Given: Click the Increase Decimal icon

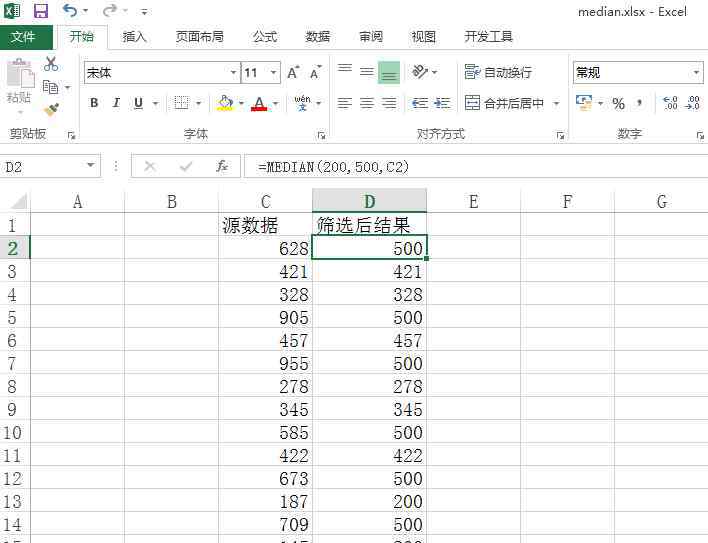Looking at the screenshot, I should click(670, 103).
